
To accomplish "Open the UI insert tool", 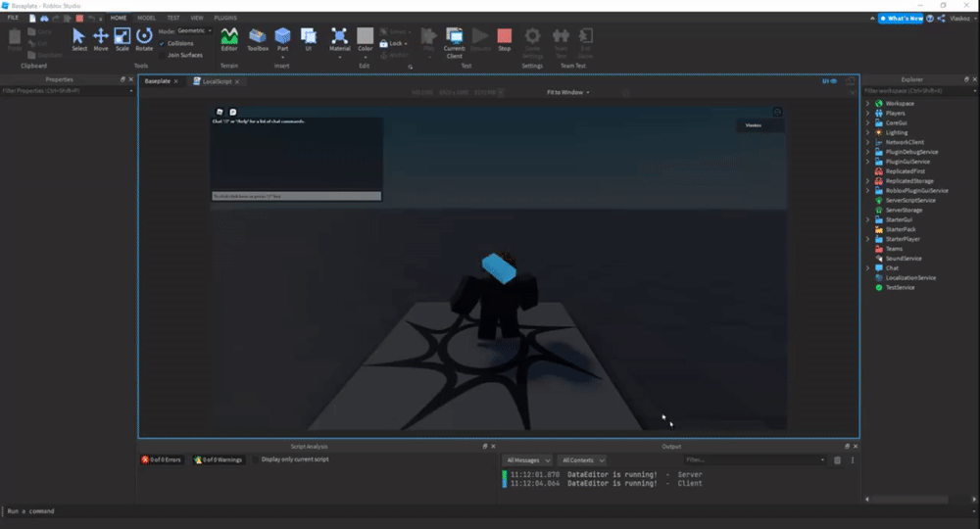I will click(308, 39).
